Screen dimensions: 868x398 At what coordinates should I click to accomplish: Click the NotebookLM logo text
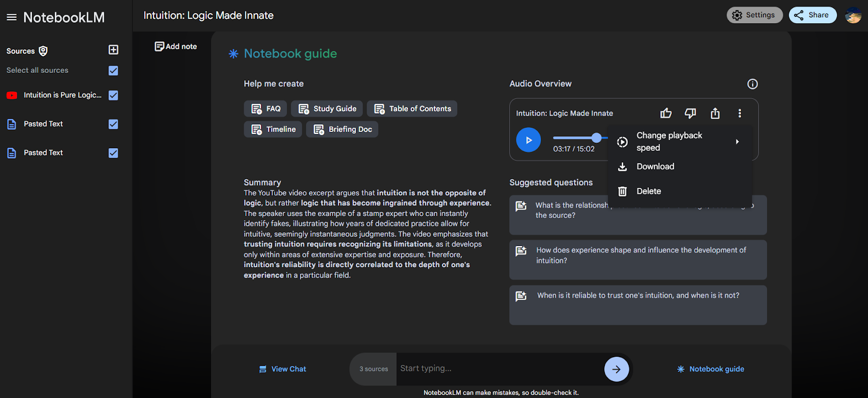(64, 17)
